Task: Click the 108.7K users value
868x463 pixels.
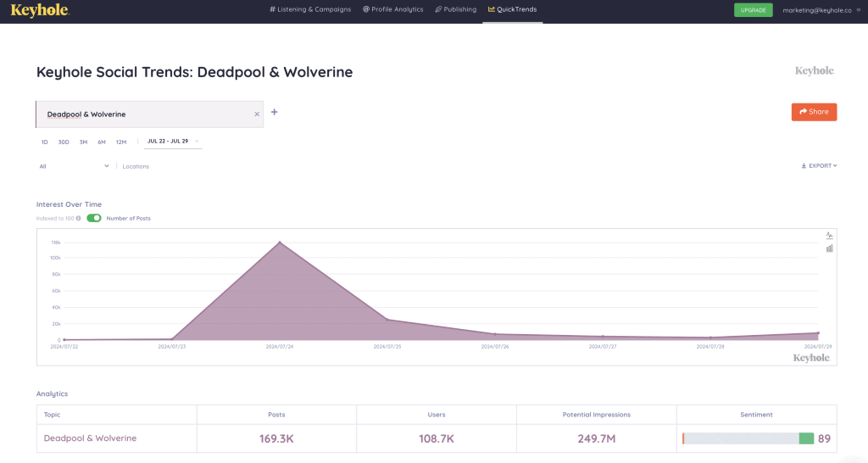Action: click(437, 438)
